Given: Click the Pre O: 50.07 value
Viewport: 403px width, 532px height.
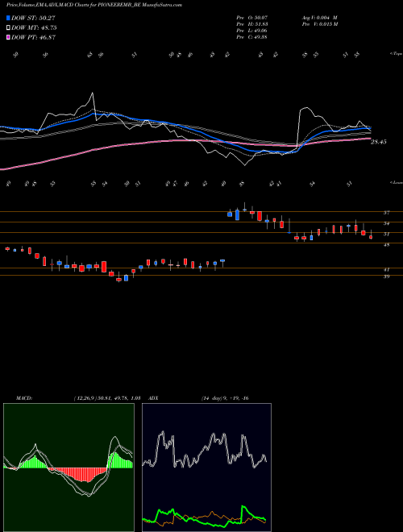Looking at the screenshot, I should pyautogui.click(x=251, y=17).
